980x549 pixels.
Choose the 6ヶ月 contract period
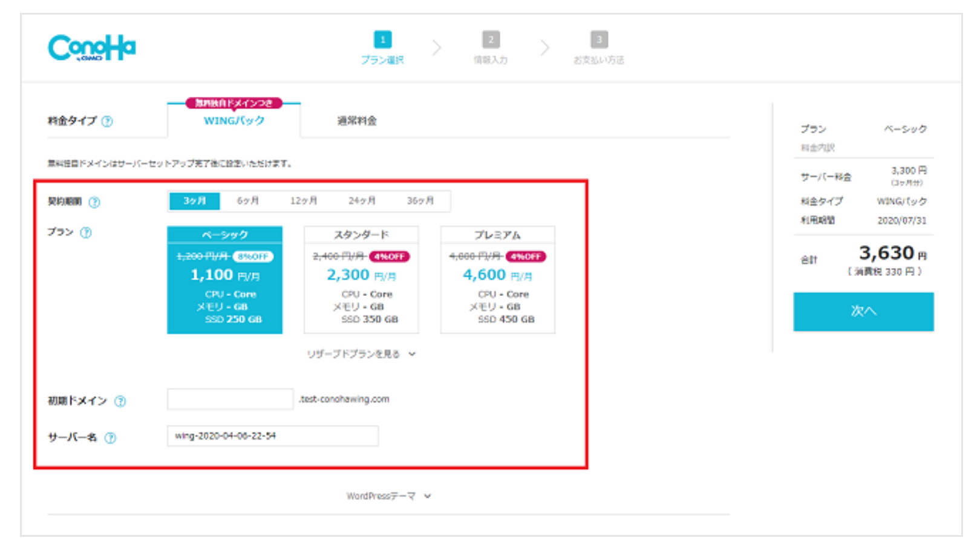point(248,201)
